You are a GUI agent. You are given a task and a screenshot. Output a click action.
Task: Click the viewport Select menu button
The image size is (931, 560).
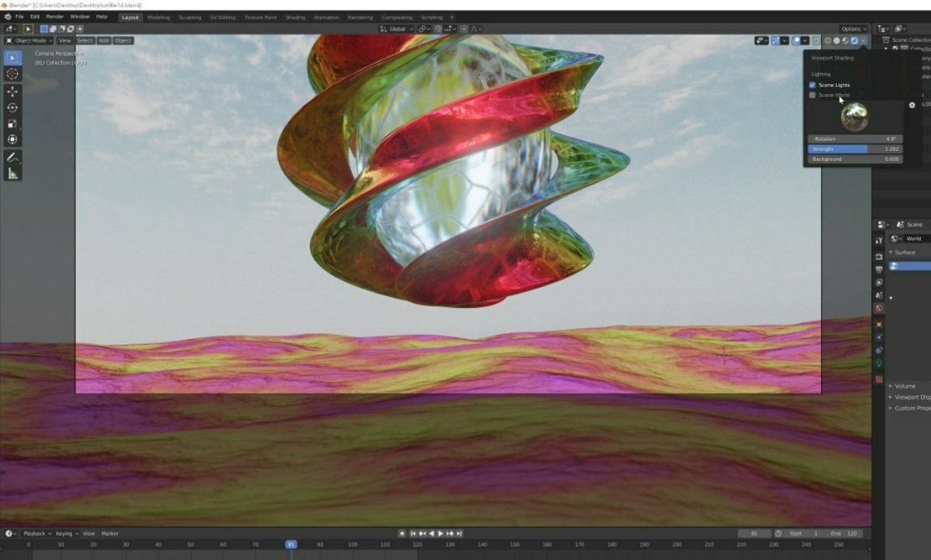coord(85,40)
